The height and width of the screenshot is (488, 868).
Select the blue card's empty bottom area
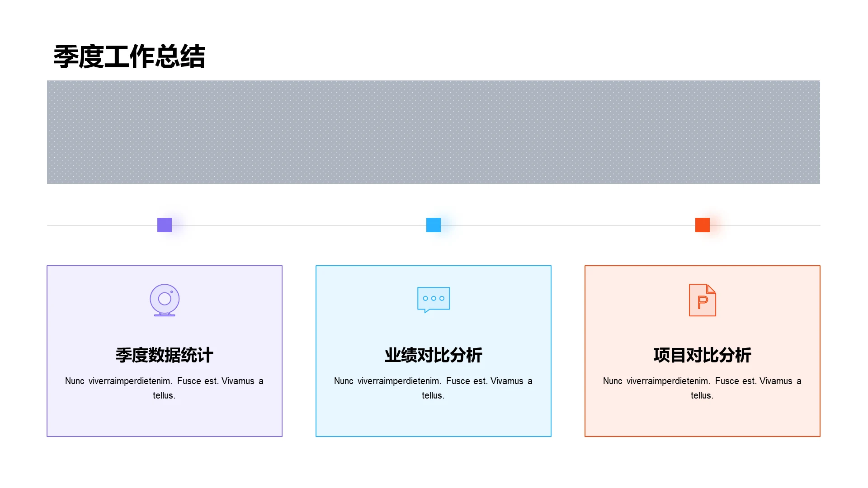tap(433, 419)
